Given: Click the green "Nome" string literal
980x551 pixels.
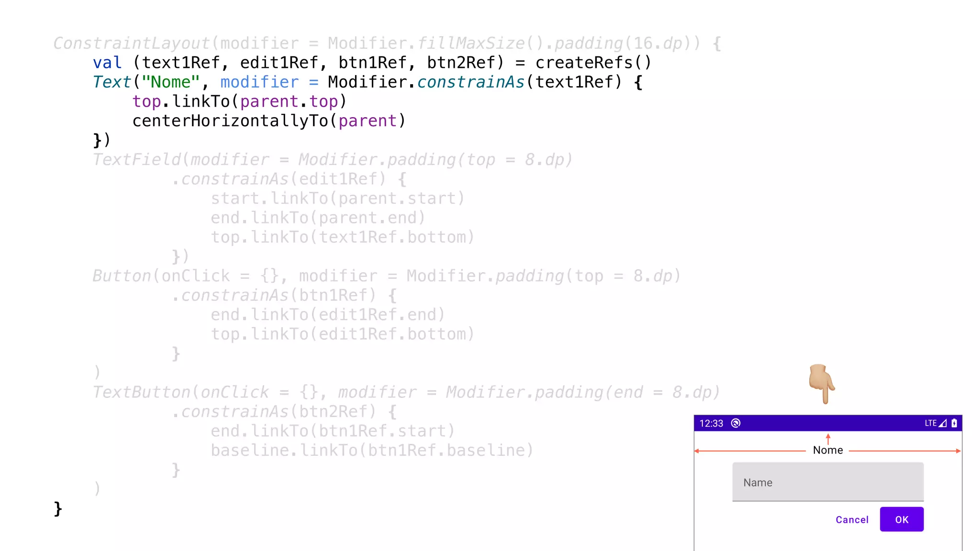Looking at the screenshot, I should 170,82.
